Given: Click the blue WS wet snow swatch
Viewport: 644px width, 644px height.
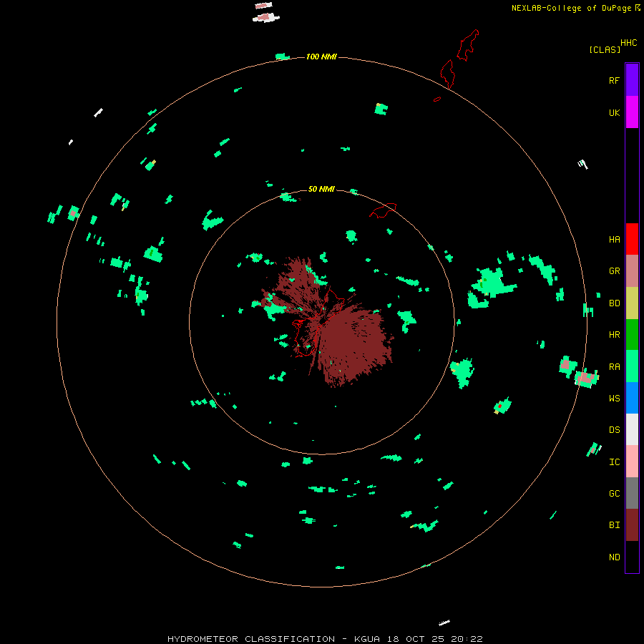Looking at the screenshot, I should pyautogui.click(x=632, y=398).
